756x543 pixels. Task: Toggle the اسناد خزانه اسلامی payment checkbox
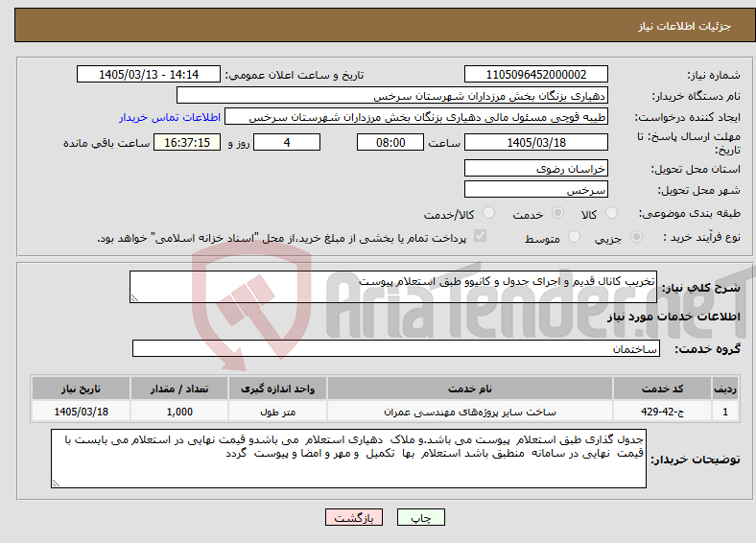pyautogui.click(x=480, y=236)
